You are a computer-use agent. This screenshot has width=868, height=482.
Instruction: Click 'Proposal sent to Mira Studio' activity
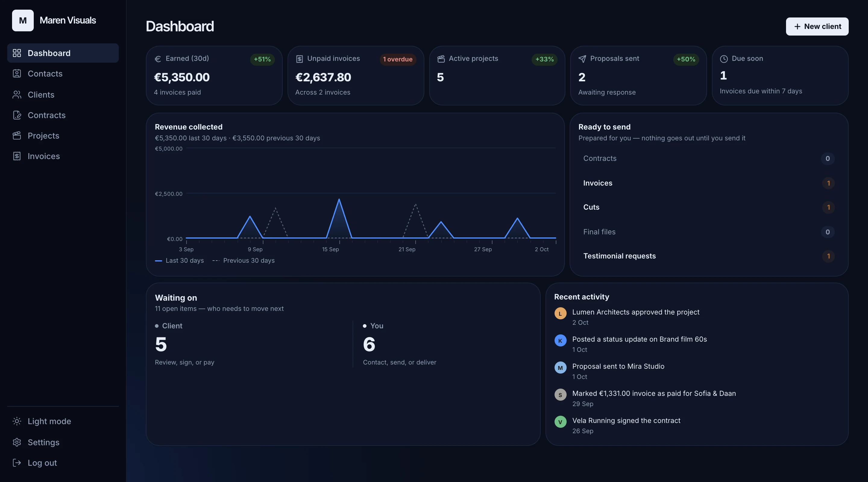[618, 366]
